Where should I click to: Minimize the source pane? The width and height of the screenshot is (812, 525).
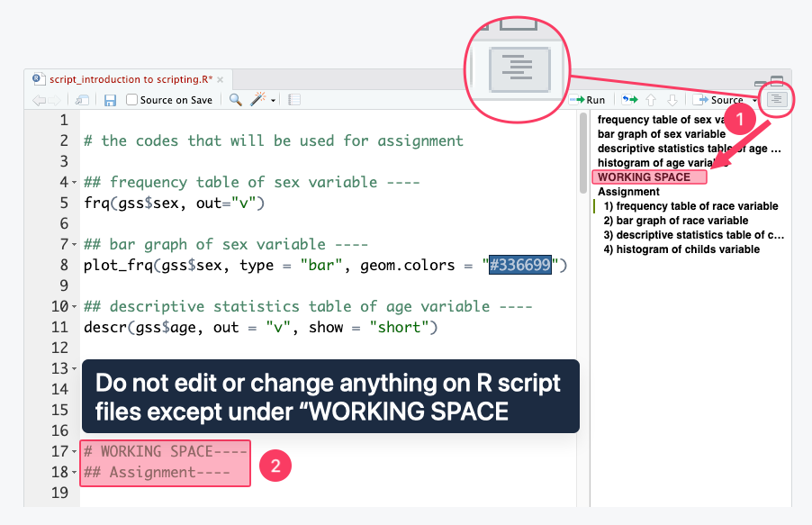pos(760,83)
